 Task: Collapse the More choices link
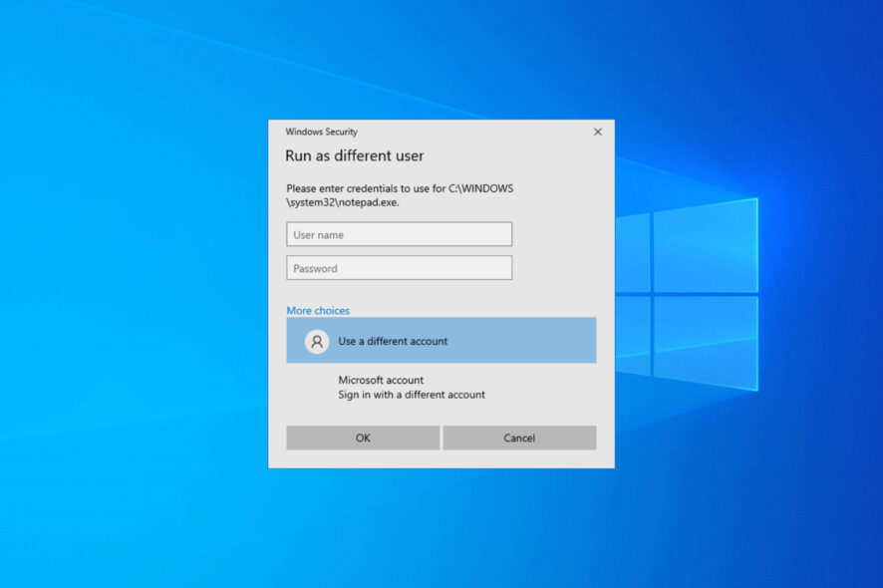pyautogui.click(x=318, y=311)
